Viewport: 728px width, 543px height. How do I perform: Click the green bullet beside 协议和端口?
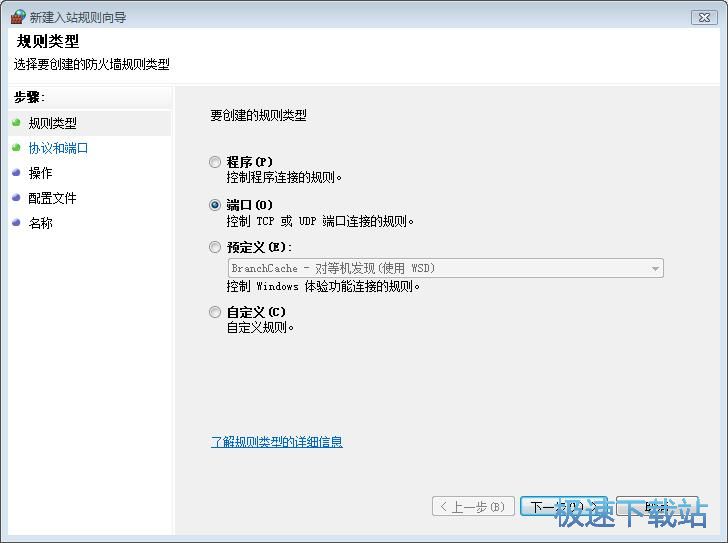coord(16,148)
